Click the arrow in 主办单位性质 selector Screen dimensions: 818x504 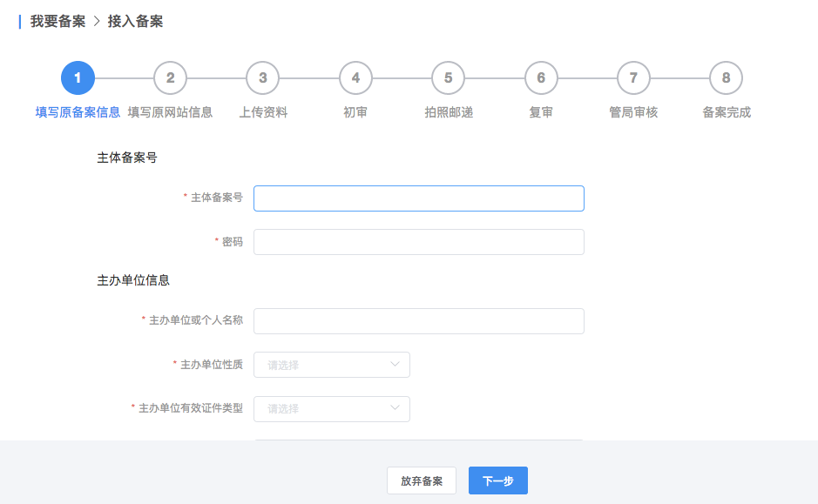(x=395, y=365)
